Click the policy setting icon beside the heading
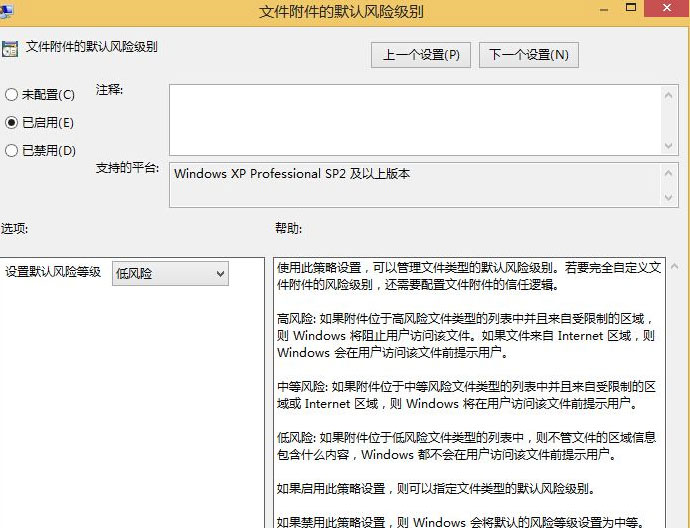This screenshot has width=690, height=528. [x=9, y=47]
